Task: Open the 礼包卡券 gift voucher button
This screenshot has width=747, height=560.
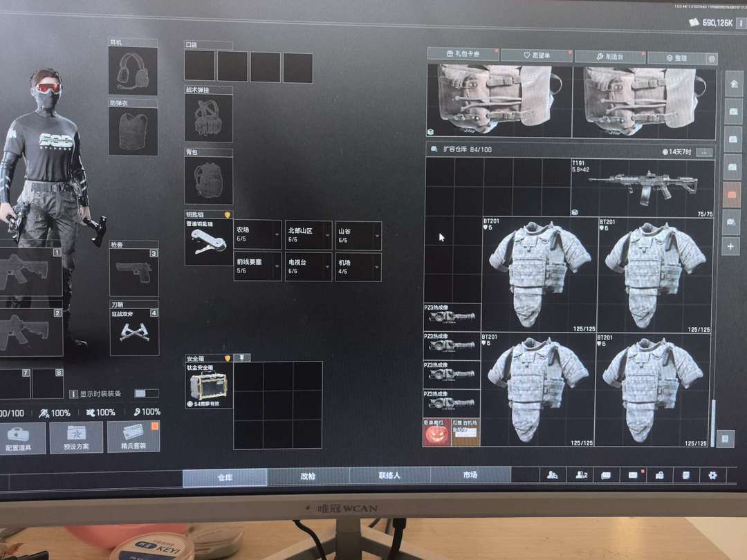Action: [463, 54]
